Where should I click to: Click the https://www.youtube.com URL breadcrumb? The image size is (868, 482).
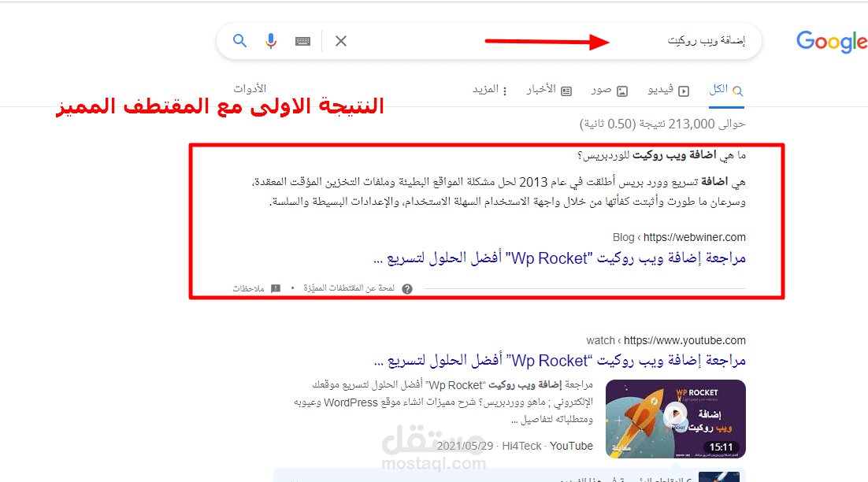[684, 340]
